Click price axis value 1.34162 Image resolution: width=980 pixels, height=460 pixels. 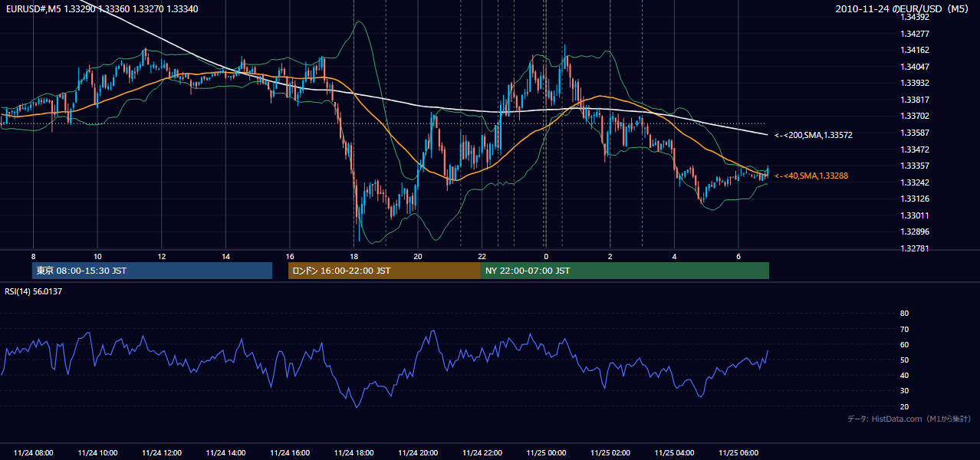point(916,50)
